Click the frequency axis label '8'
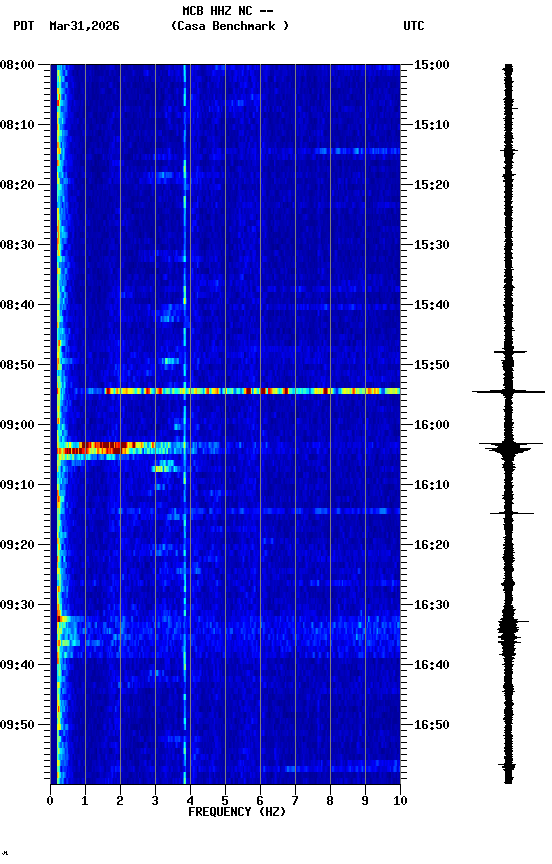 pos(330,801)
